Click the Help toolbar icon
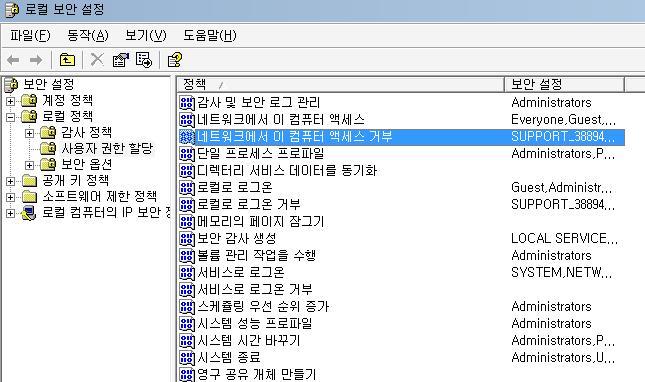Viewport: 645px width, 382px height. pyautogui.click(x=175, y=60)
